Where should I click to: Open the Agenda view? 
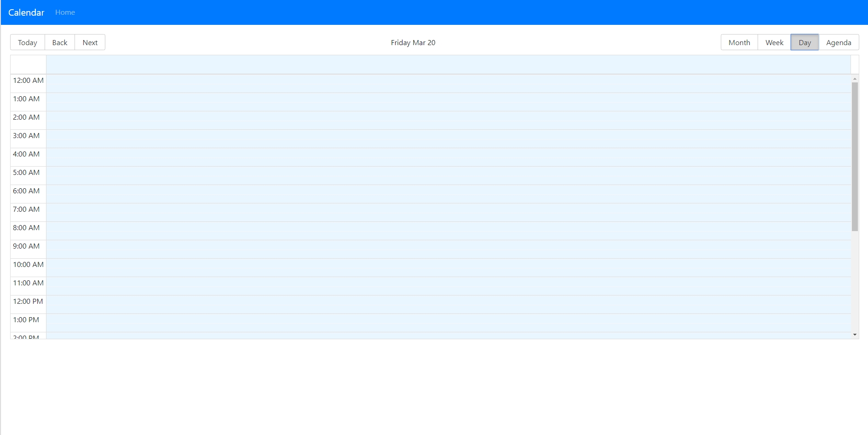click(839, 42)
